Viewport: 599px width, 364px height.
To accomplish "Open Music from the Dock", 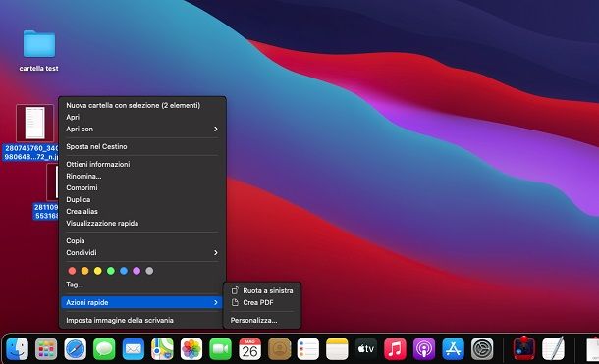I will [x=395, y=348].
